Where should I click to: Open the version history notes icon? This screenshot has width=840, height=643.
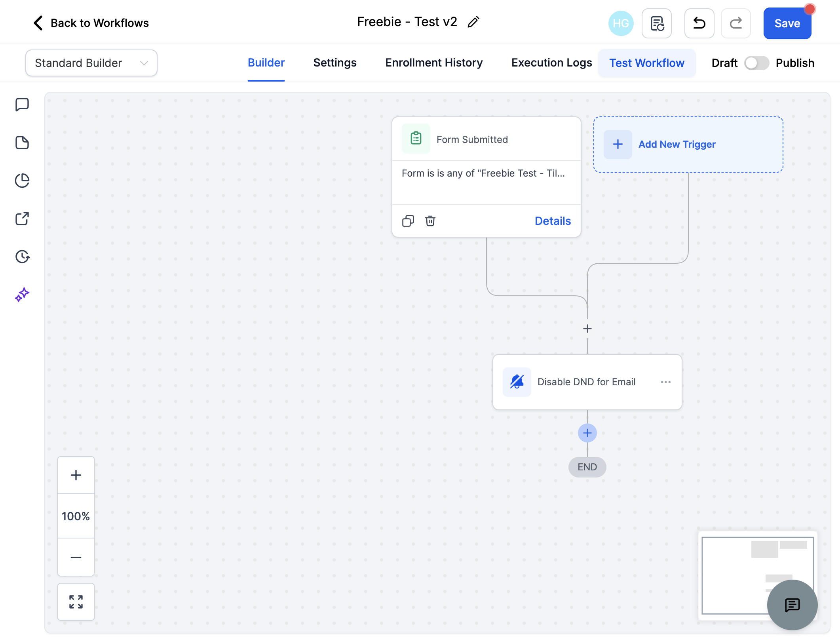click(657, 23)
